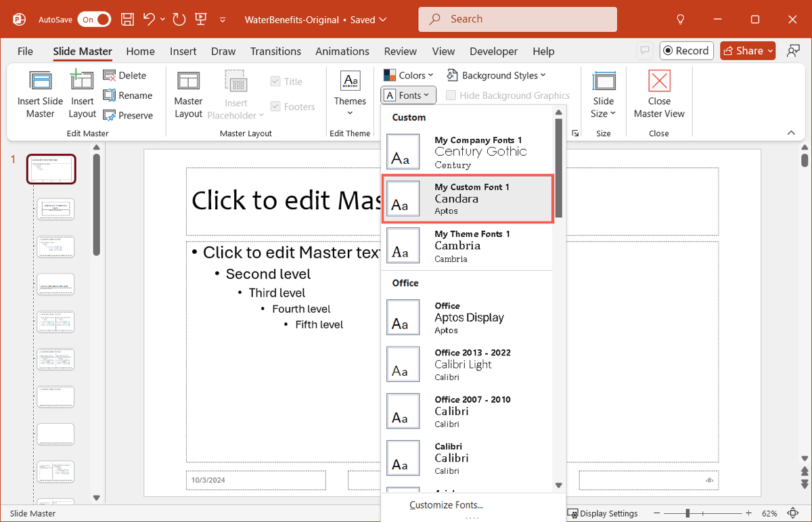Rename the slide master
The image size is (812, 522).
tap(128, 95)
